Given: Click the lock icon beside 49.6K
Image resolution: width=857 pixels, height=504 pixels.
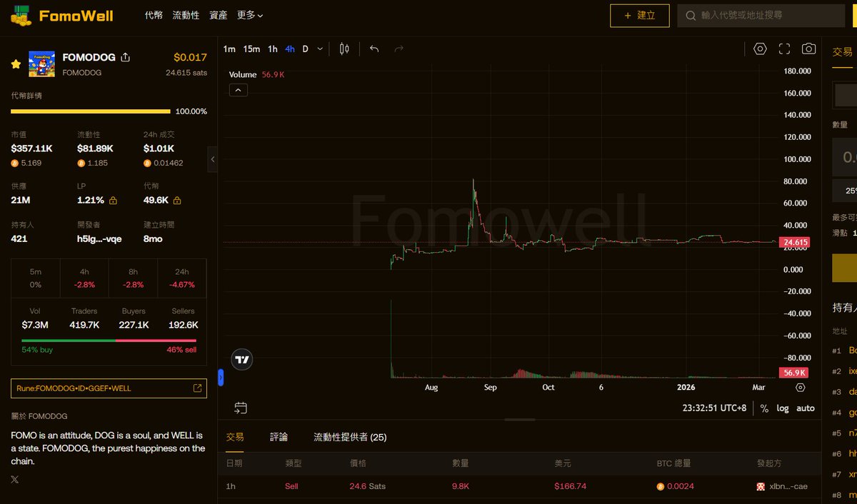Looking at the screenshot, I should coord(177,201).
